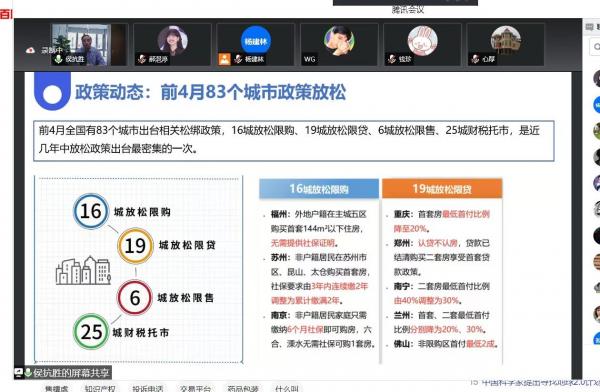Click the 佛山 bullet entry
The width and height of the screenshot is (600, 392).
443,344
